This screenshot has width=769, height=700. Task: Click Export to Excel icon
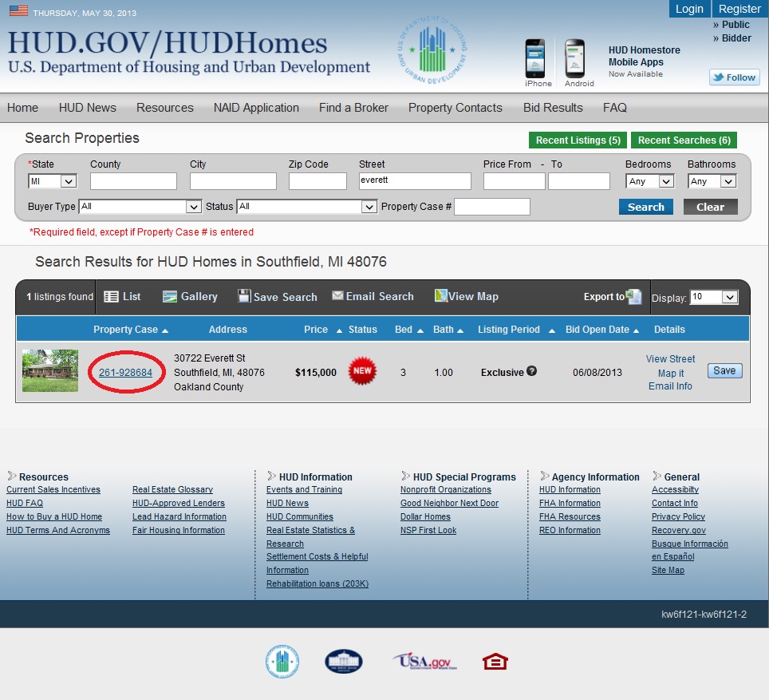pos(633,296)
